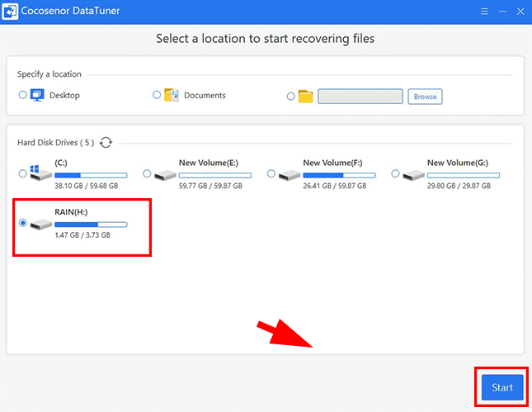Select the Documents radio button

tap(157, 96)
